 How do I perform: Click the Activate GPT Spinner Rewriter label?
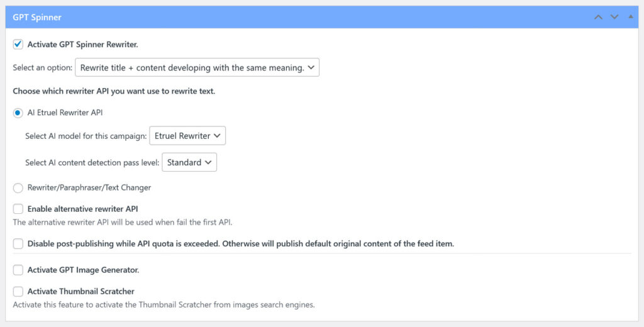tap(82, 45)
